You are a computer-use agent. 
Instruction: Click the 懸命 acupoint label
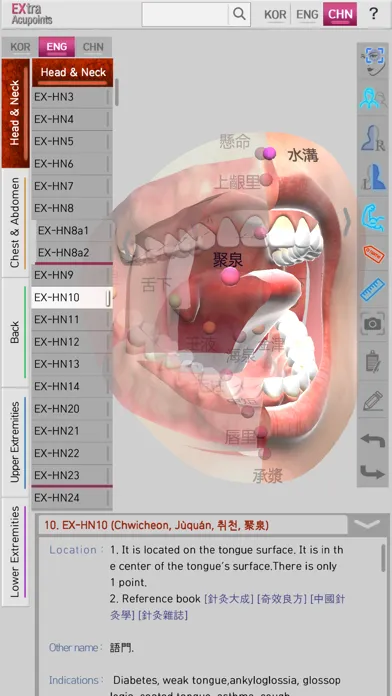pyautogui.click(x=235, y=142)
